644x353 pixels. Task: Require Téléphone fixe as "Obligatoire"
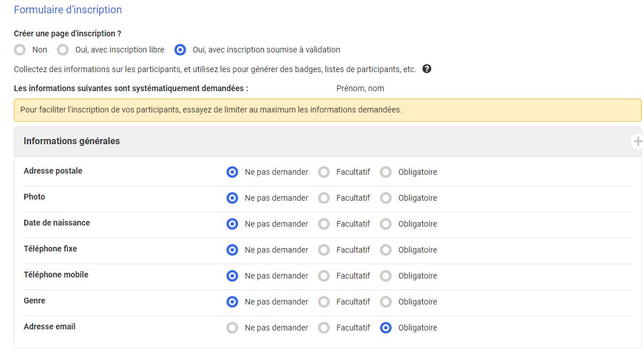385,250
